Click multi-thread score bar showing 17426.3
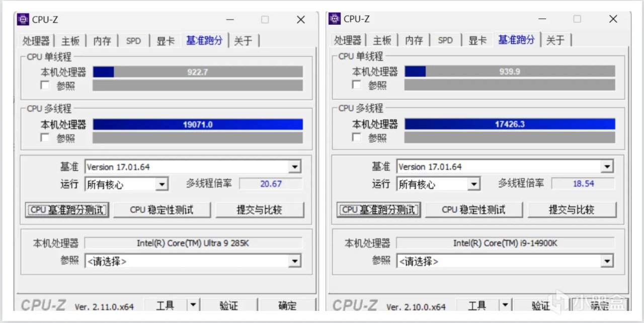This screenshot has height=323, width=644. [x=510, y=124]
